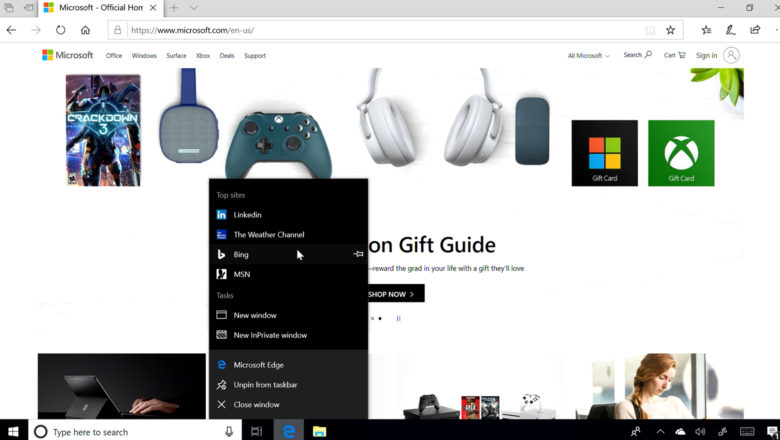This screenshot has height=440, width=780.
Task: Open reading view icon in address bar
Action: coord(650,30)
